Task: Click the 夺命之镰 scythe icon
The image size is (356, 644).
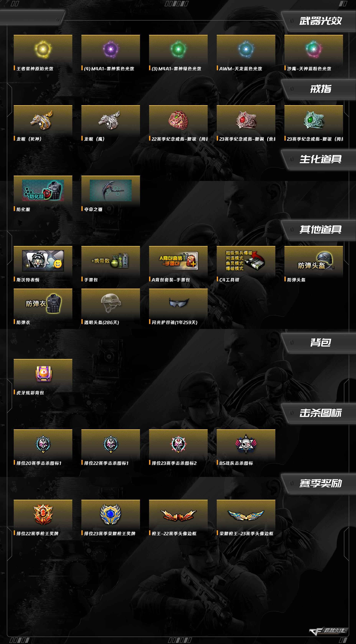Action: tap(110, 190)
